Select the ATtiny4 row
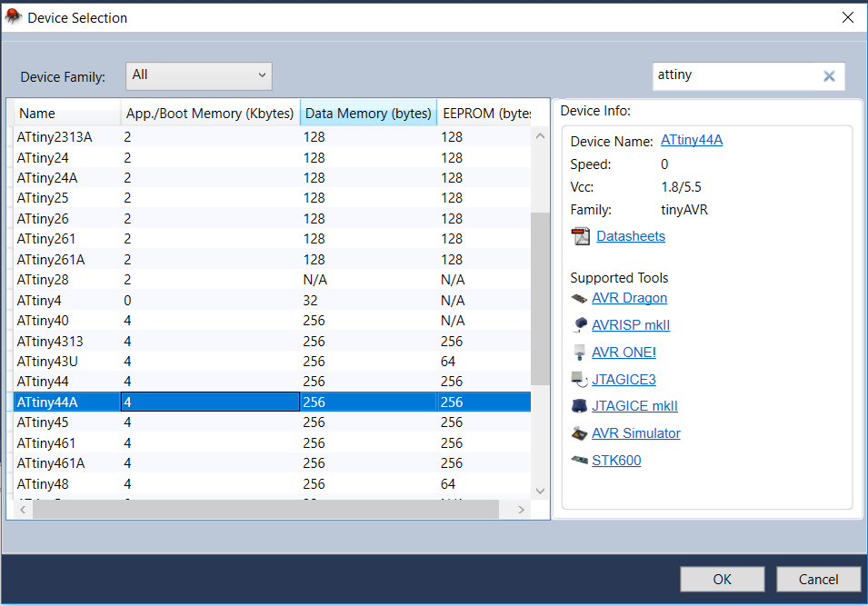 (271, 301)
